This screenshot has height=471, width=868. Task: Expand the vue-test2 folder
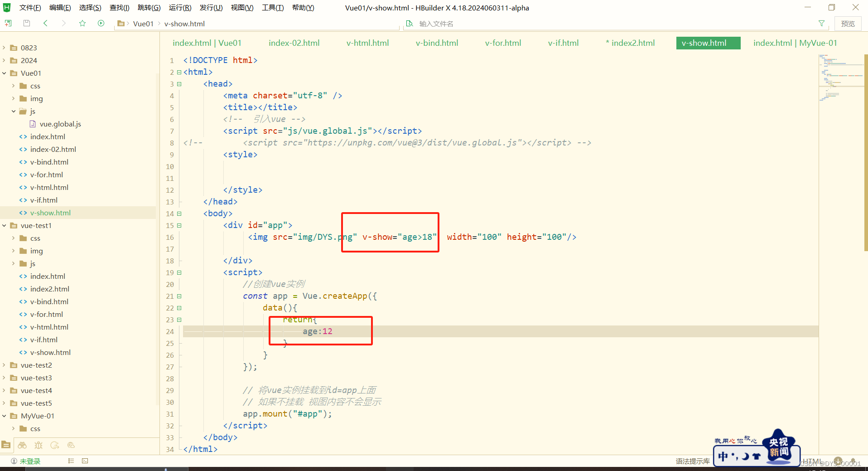[4, 365]
